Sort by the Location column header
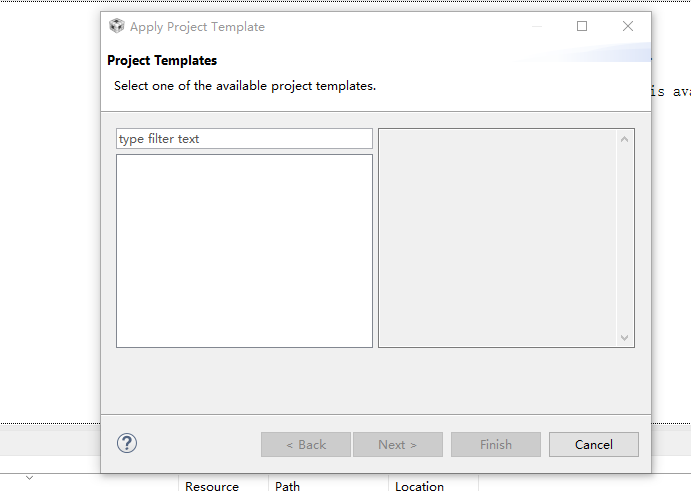Viewport: 691px width, 491px height. [x=419, y=486]
